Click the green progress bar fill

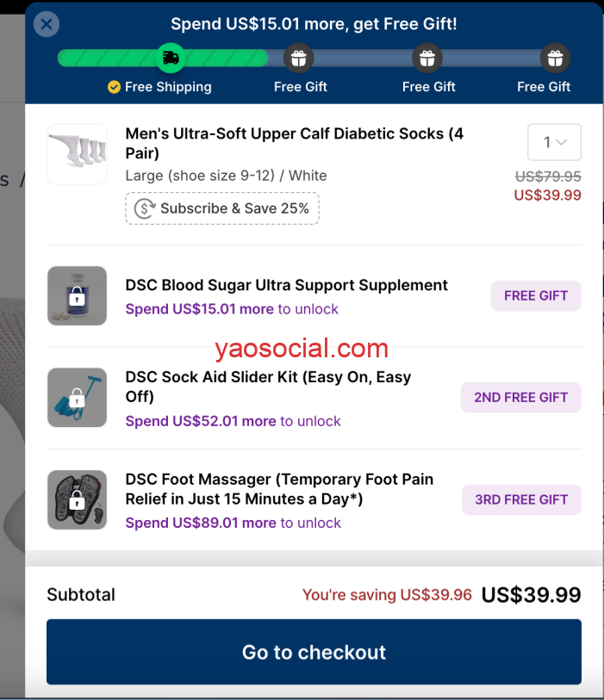point(163,58)
